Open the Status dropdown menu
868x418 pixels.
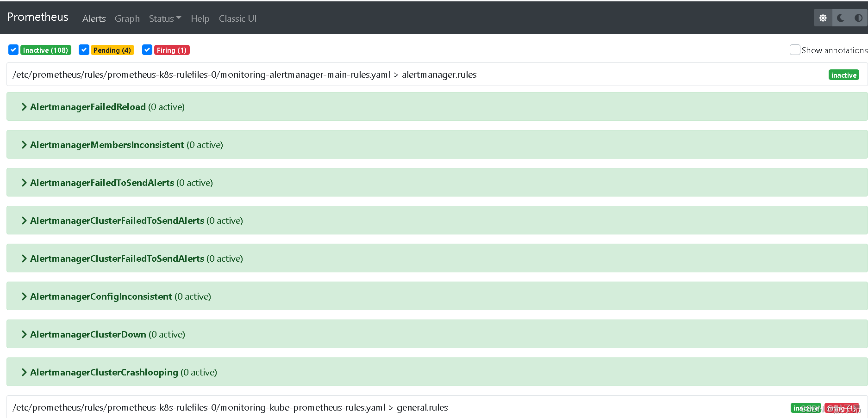(165, 18)
